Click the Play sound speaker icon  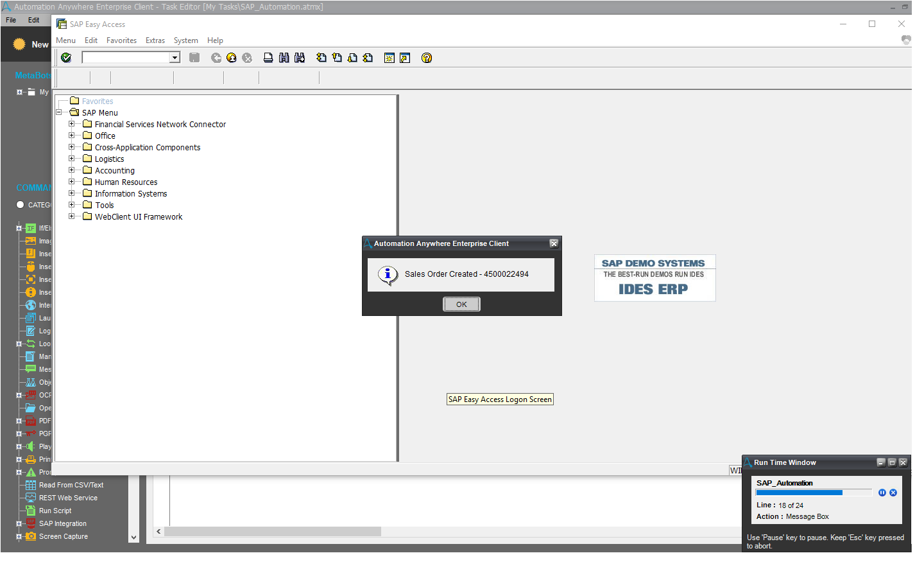(31, 446)
